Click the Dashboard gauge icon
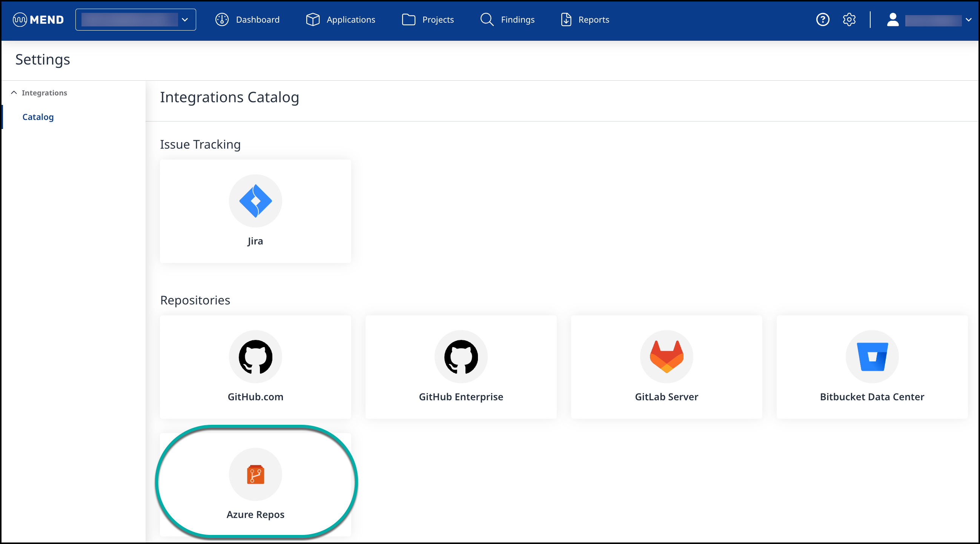 [x=222, y=20]
